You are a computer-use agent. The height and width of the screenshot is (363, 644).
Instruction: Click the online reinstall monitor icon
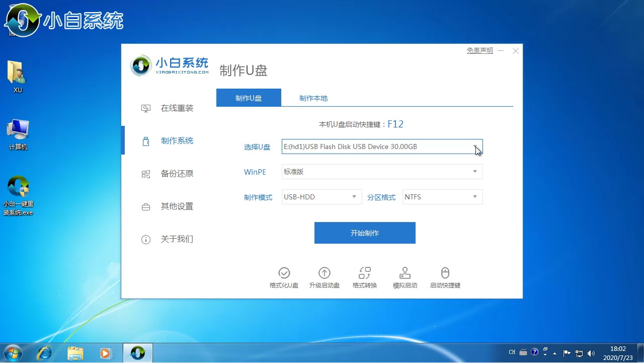(x=146, y=108)
